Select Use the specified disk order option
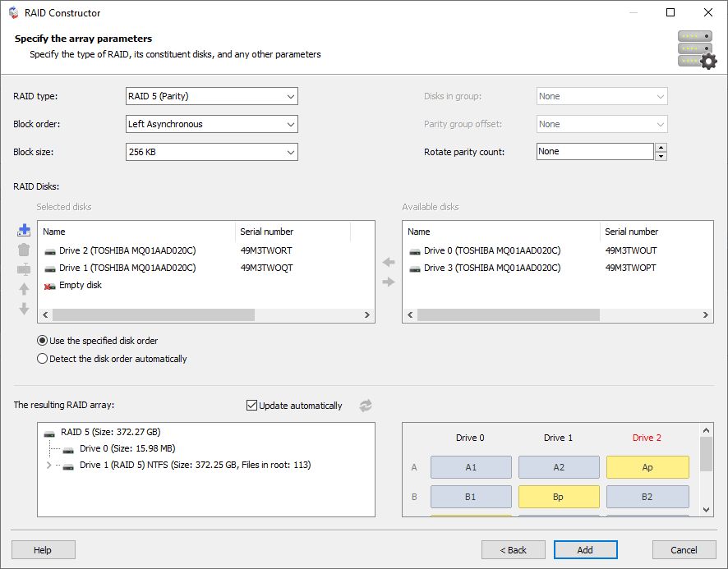728x569 pixels. 42,340
